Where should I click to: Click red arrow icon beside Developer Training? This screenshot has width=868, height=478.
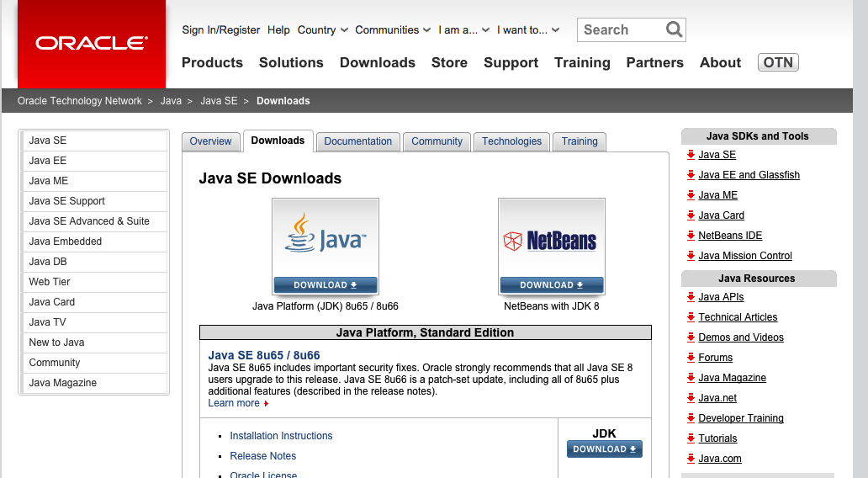(x=691, y=418)
